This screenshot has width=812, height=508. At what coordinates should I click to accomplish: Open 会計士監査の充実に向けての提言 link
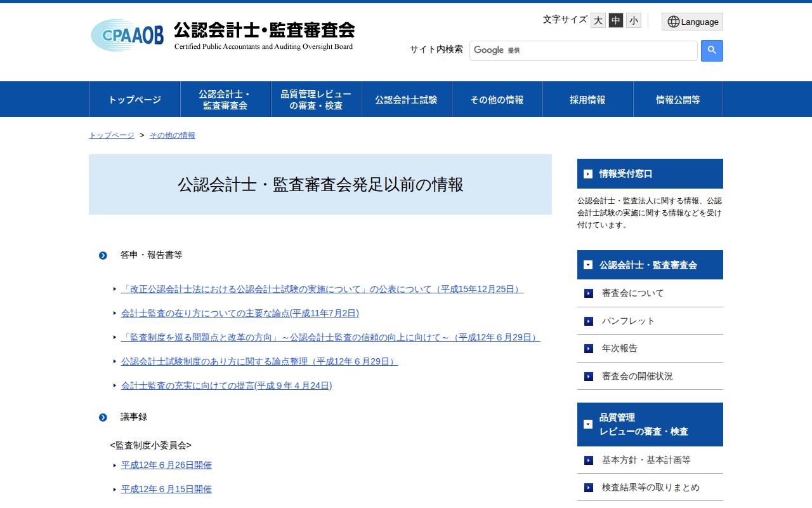(x=226, y=385)
